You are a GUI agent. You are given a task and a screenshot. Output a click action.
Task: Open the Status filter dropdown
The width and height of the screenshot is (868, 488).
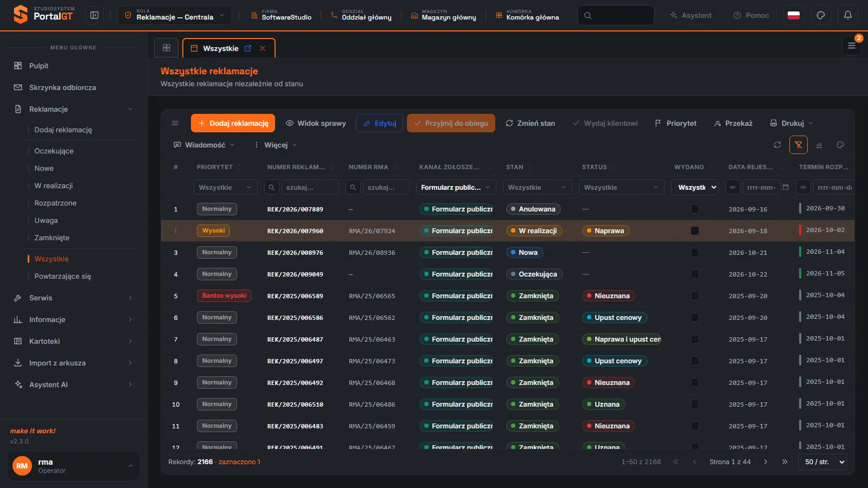coord(621,187)
